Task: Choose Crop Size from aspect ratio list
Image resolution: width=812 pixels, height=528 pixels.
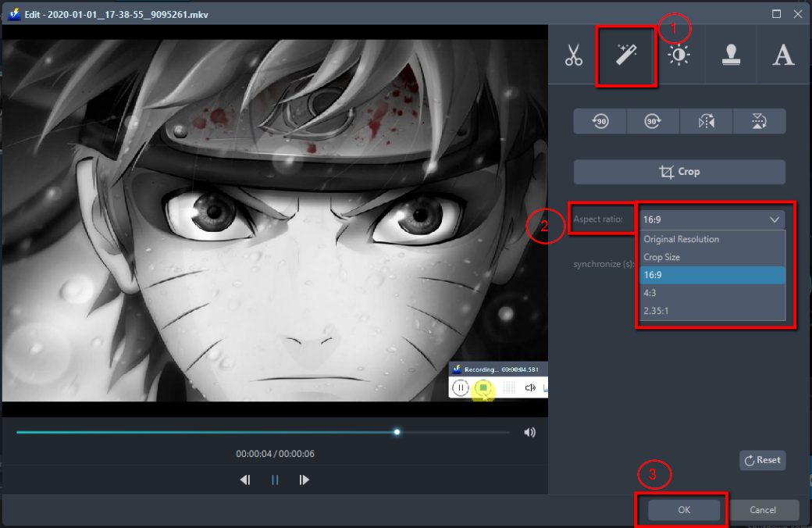Action: click(712, 257)
